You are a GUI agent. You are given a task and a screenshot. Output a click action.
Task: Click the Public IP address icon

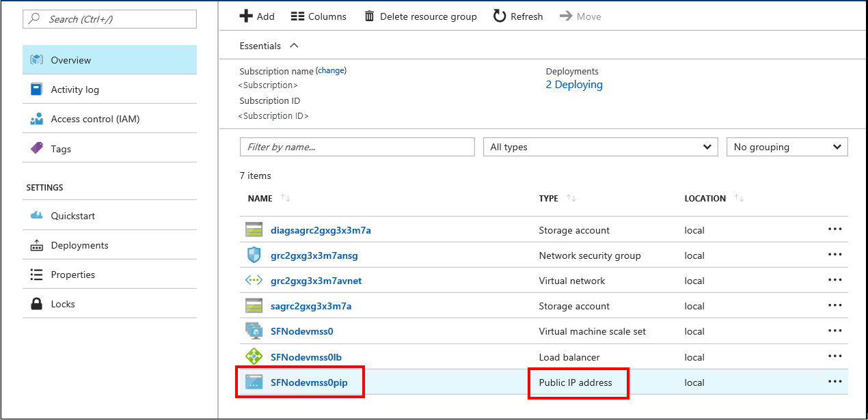tap(254, 382)
